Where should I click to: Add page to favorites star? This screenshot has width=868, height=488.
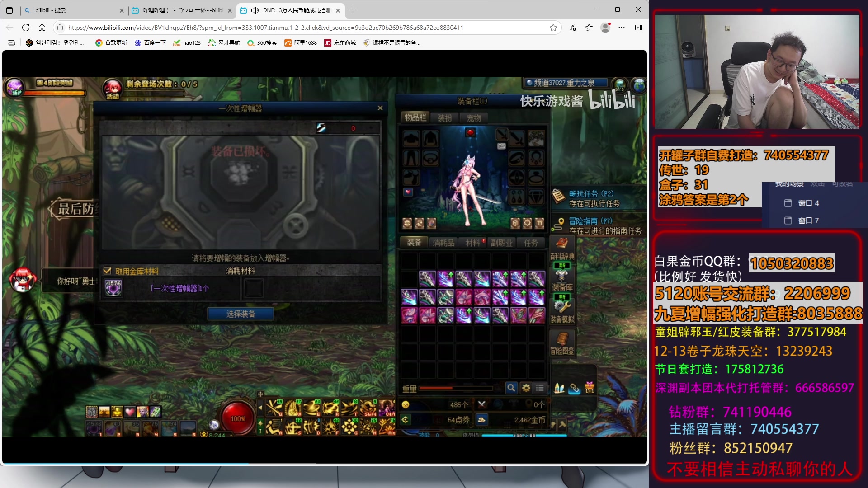coord(553,28)
